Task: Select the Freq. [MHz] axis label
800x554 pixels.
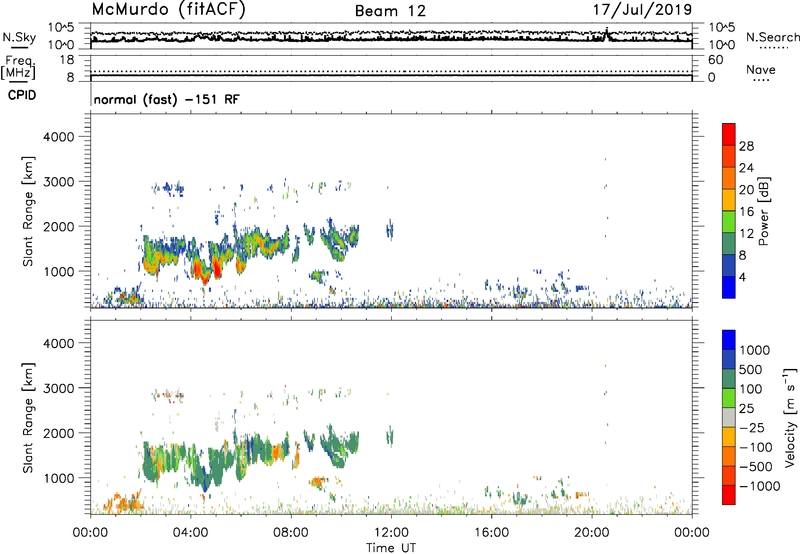Action: coord(18,67)
